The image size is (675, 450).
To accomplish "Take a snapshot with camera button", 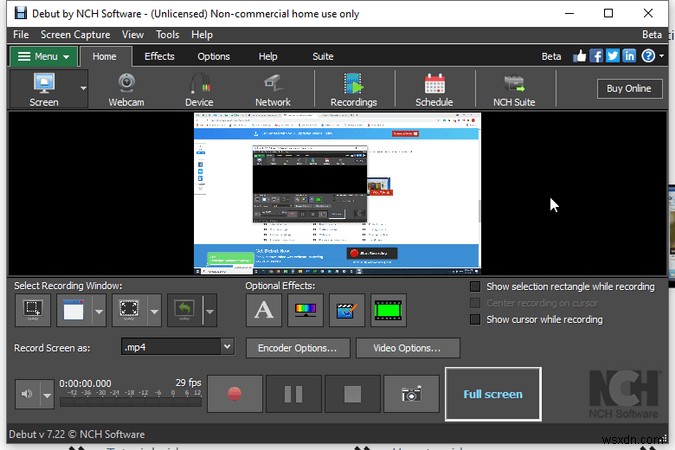I will tap(411, 394).
